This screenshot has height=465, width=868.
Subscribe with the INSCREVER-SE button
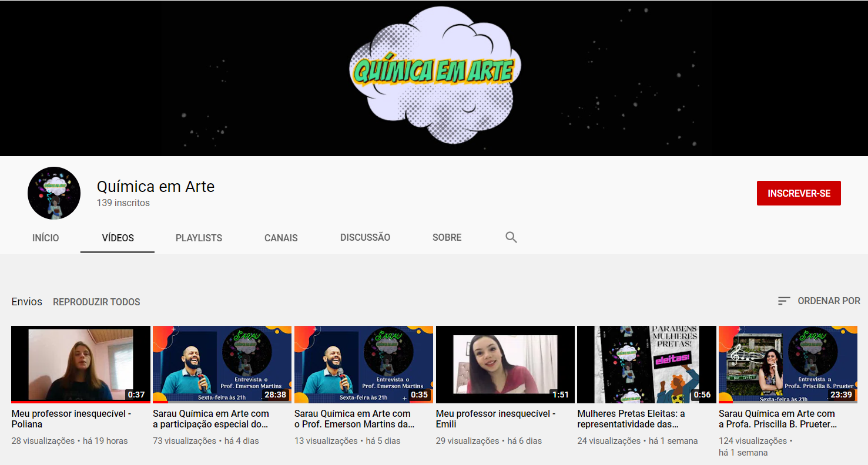point(799,193)
